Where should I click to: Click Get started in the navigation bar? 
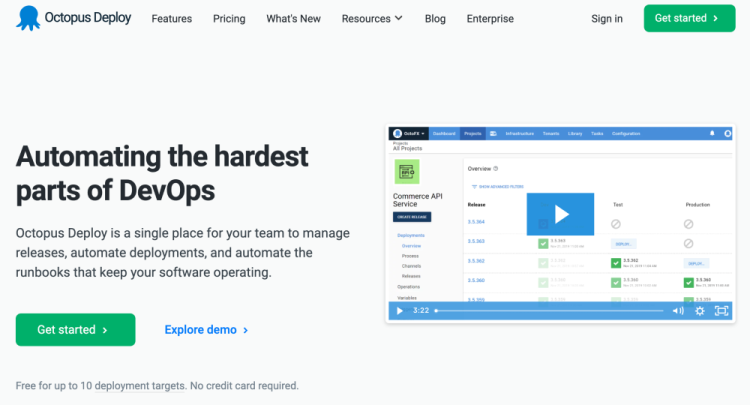689,18
